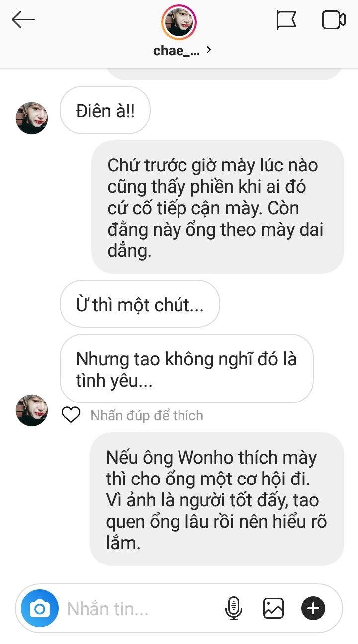Screen dimensions: 358x644
Task: Tap the black plus icon
Action: (x=313, y=608)
